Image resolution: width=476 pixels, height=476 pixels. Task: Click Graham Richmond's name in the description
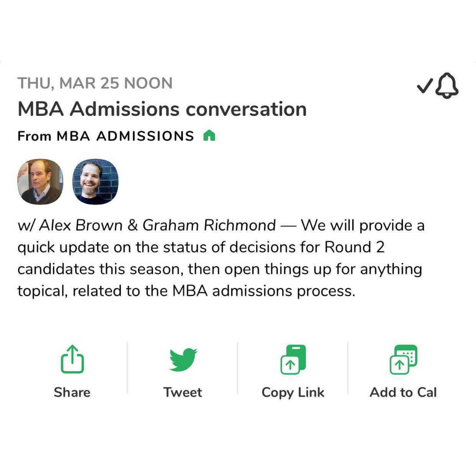pyautogui.click(x=209, y=226)
